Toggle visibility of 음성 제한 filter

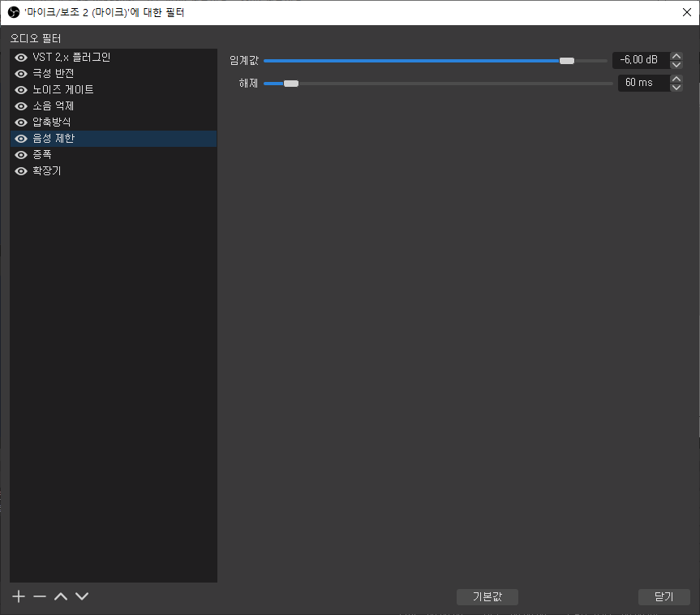tap(21, 139)
